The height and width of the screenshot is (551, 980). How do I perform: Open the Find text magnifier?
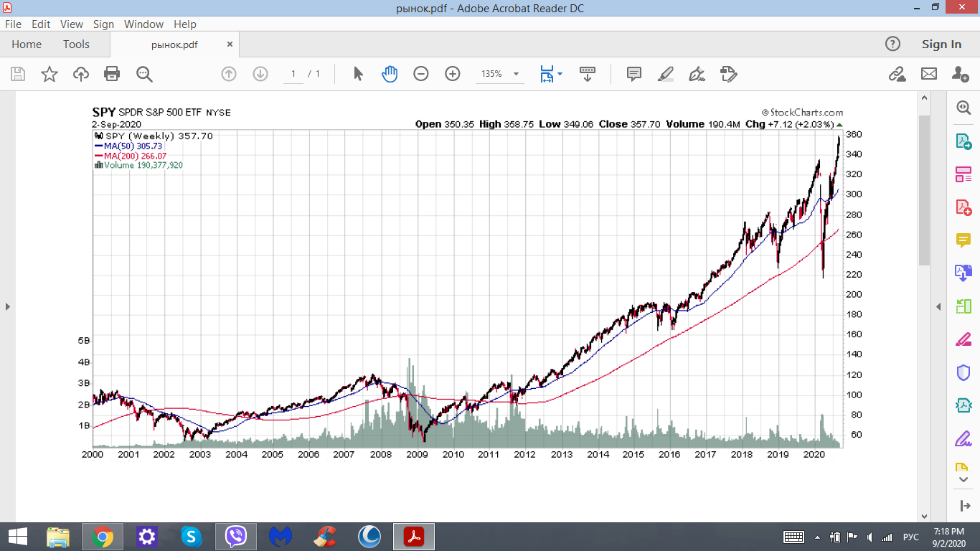(144, 74)
